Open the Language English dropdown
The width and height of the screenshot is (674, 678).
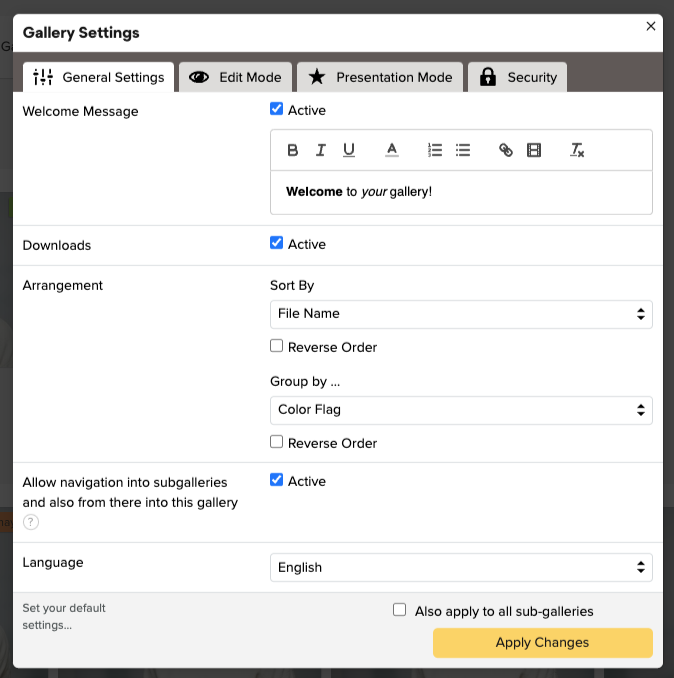pos(461,567)
